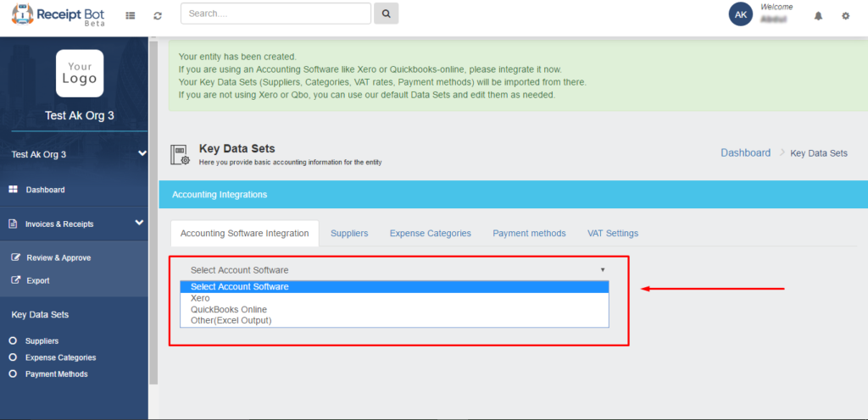Viewport: 868px width, 420px height.
Task: Choose highlighted Select Account Software option
Action: (x=395, y=287)
